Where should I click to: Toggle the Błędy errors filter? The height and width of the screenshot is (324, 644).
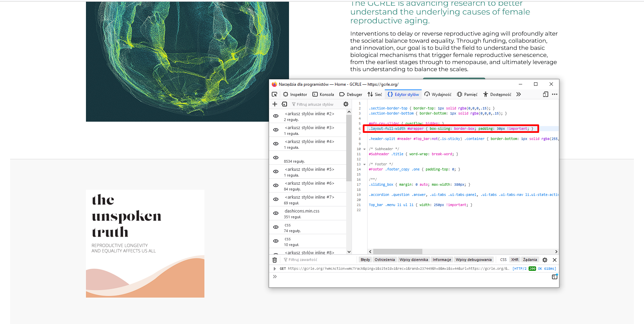coord(365,260)
